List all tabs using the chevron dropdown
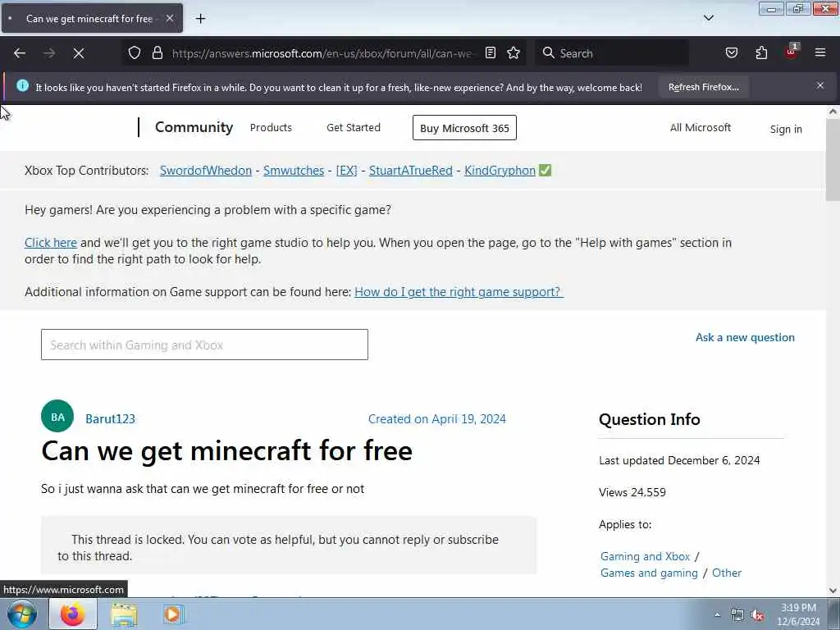This screenshot has width=840, height=630. pyautogui.click(x=708, y=18)
